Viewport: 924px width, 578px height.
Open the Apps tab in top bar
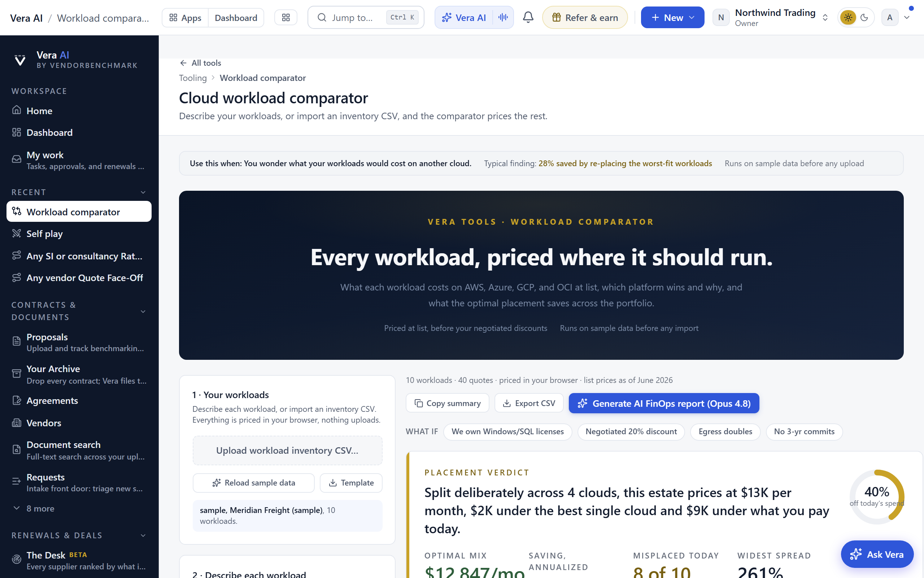[x=185, y=18]
